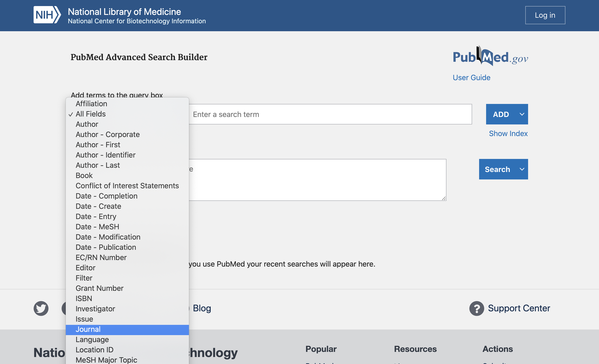Viewport: 599px width, 364px height.
Task: Click the Twitter bird icon
Action: tap(41, 308)
